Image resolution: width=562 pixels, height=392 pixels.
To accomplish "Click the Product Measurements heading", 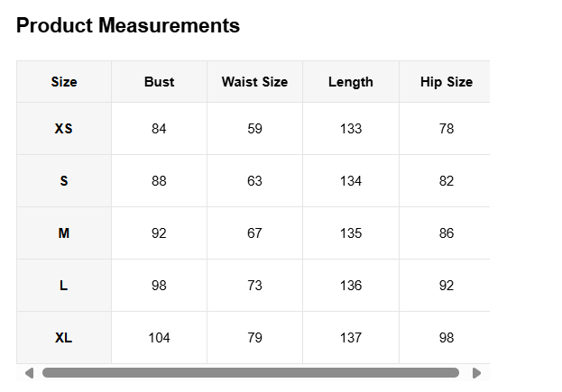I will [128, 25].
